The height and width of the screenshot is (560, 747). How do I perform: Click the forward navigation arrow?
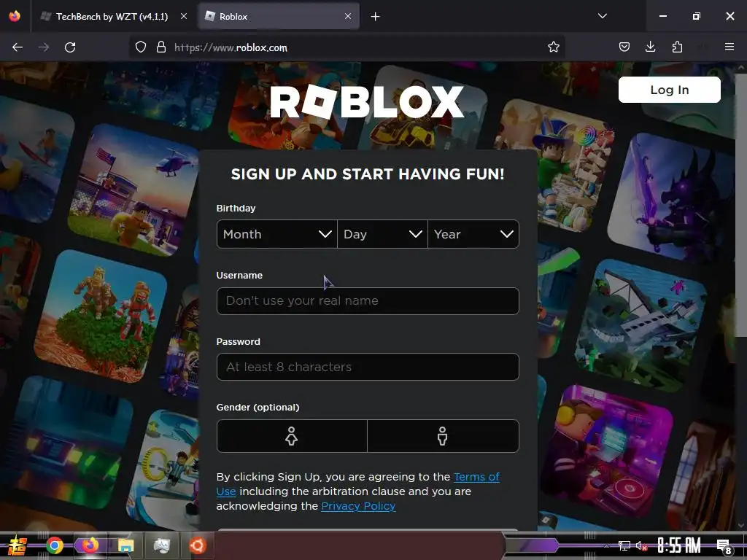44,47
